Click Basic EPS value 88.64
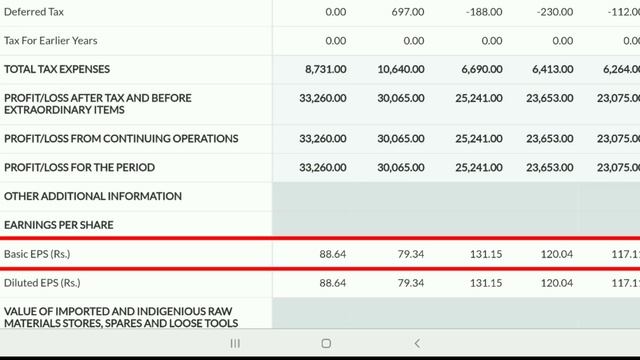640x360 pixels. pyautogui.click(x=333, y=254)
